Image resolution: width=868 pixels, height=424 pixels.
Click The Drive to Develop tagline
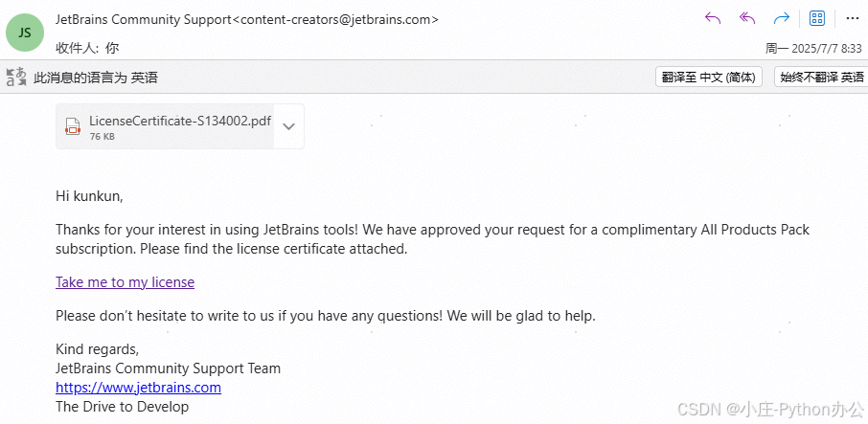(123, 408)
